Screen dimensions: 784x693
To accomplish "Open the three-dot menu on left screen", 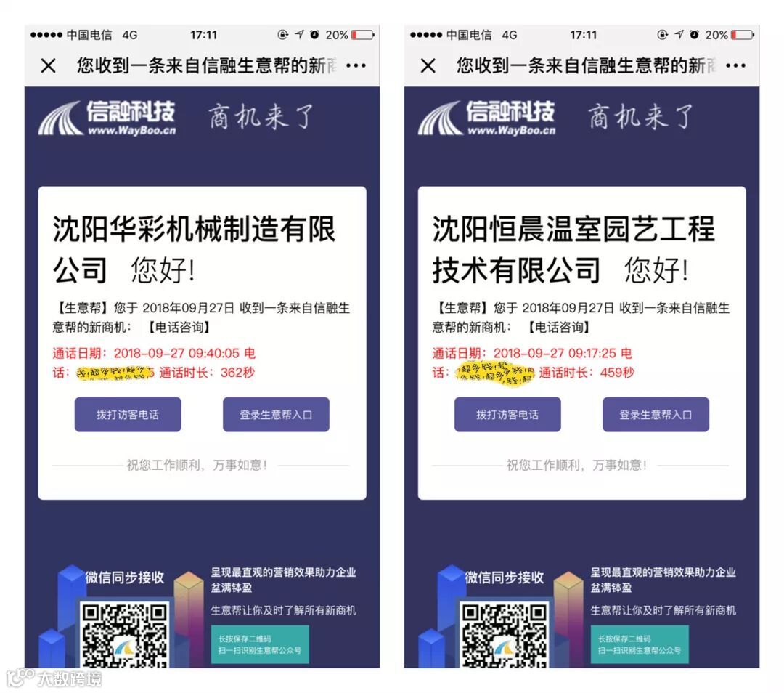I will [x=356, y=65].
